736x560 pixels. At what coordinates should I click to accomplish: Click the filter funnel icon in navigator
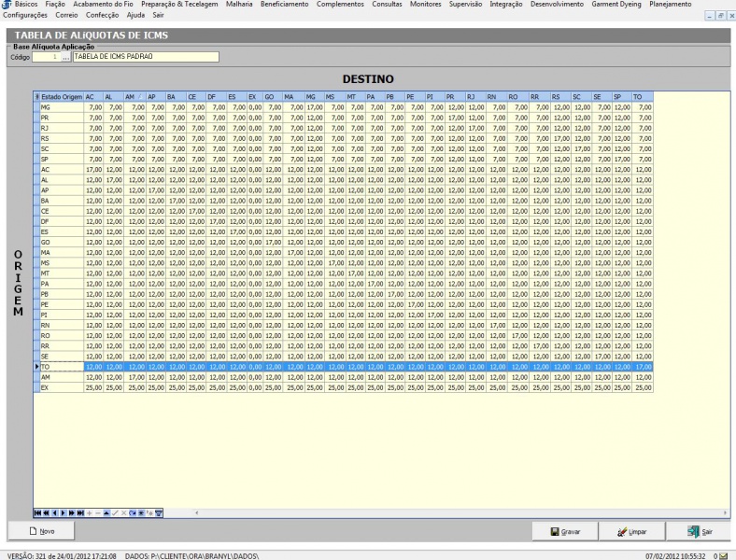(x=158, y=512)
